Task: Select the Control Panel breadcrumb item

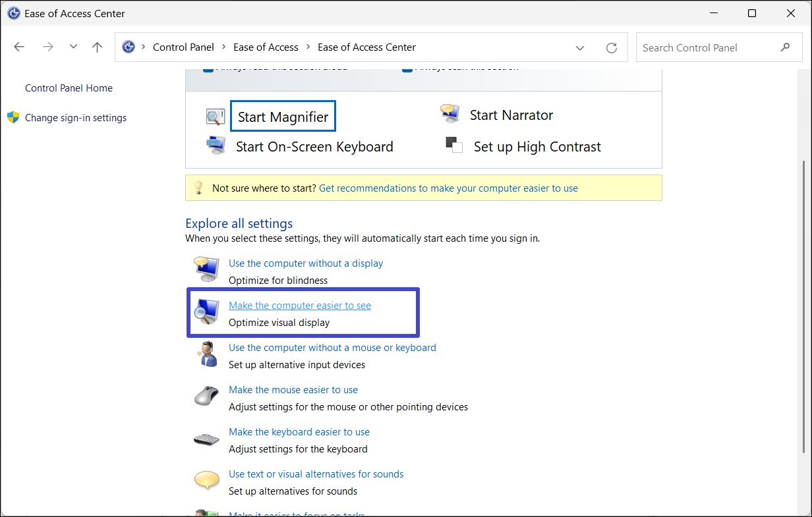Action: (x=183, y=47)
